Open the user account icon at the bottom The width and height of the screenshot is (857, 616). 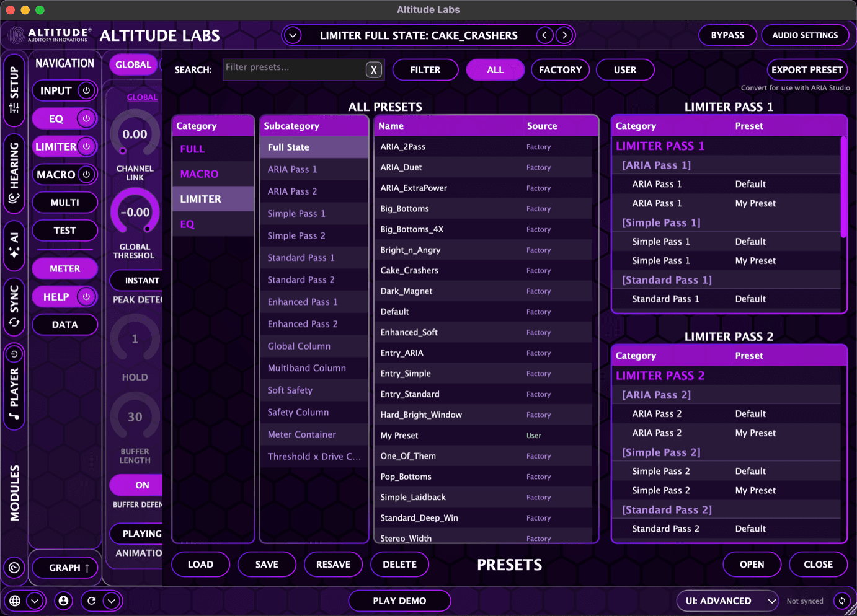tap(63, 601)
